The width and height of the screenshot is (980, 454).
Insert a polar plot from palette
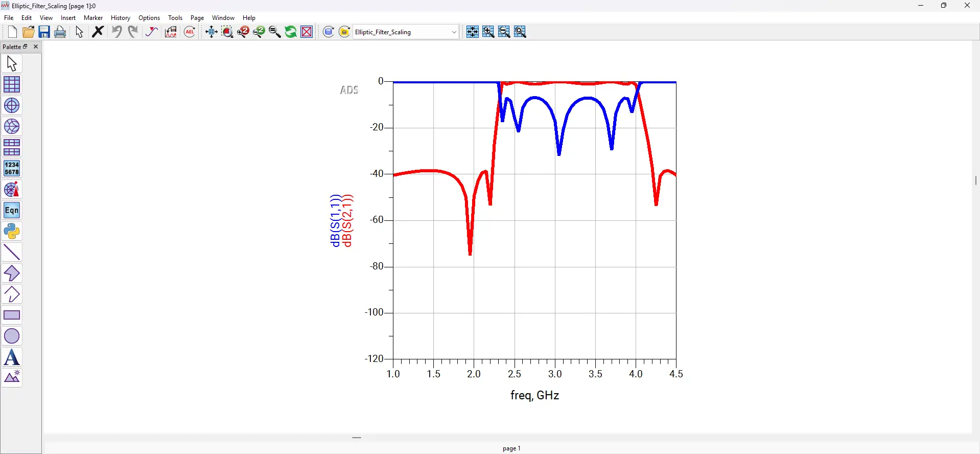tap(12, 105)
